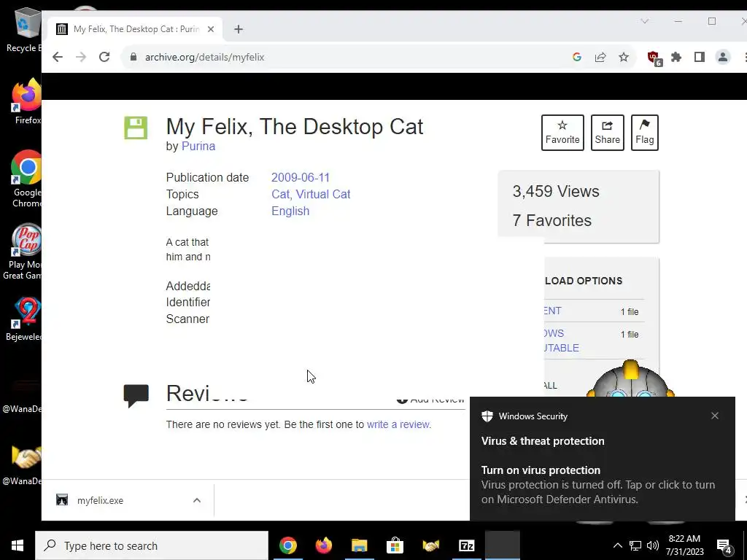Close the My Felix tab

pos(211,29)
